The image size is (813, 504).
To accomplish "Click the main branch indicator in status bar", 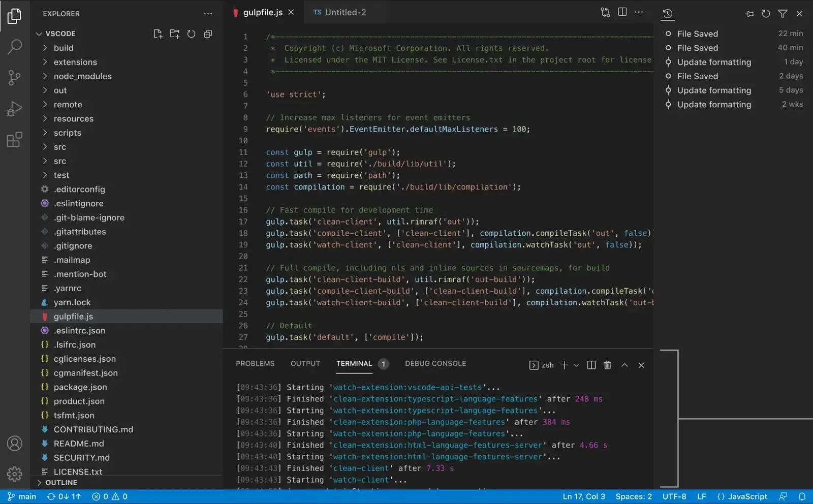I will pos(22,497).
